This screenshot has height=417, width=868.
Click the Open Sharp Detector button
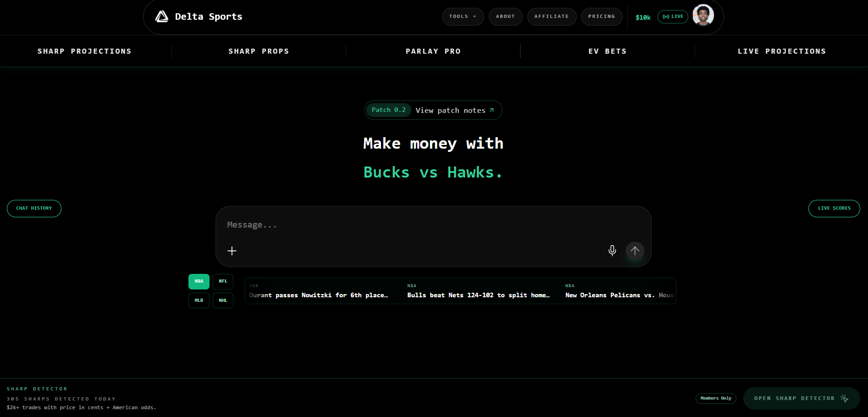tap(802, 398)
